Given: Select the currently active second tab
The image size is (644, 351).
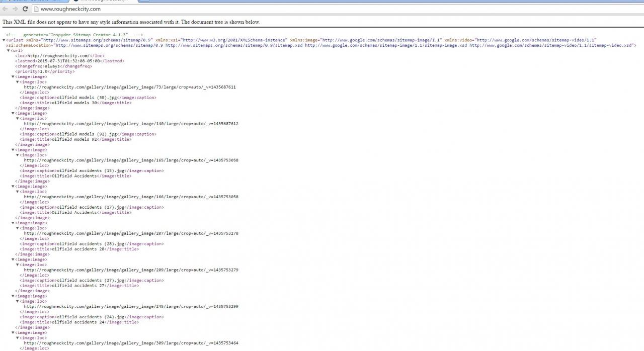Looking at the screenshot, I should point(101,1).
